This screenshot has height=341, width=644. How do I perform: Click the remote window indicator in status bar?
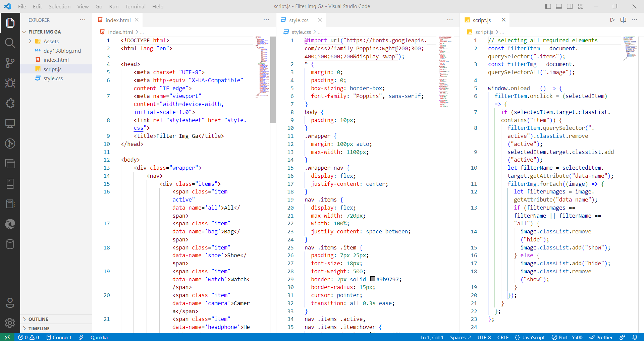(x=7, y=337)
